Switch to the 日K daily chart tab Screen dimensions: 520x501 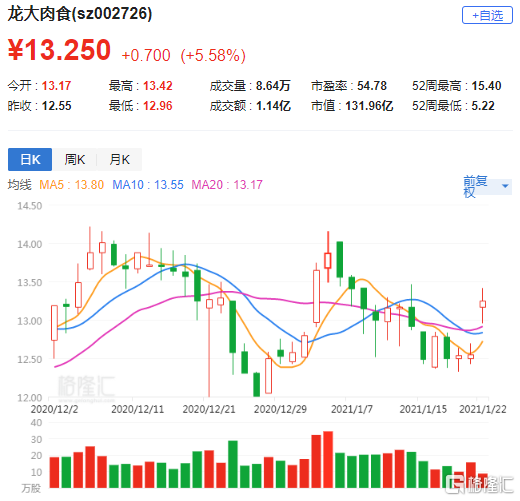[30, 159]
